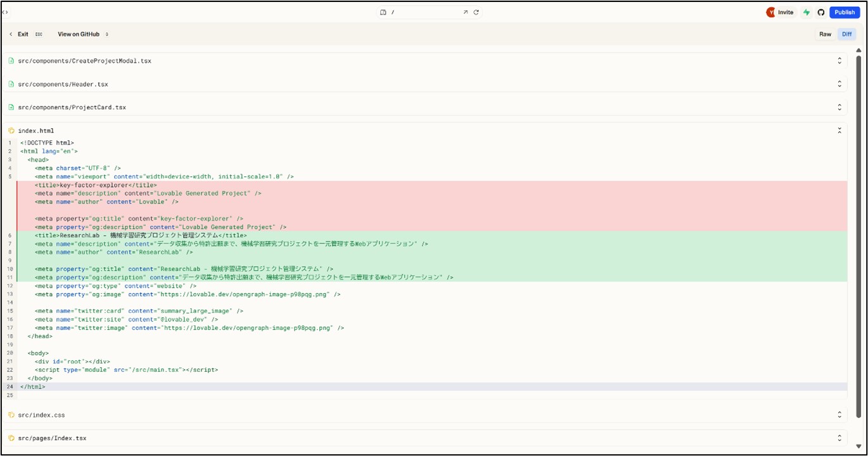Click the scrollbar up arrow
868x456 pixels.
[858, 49]
